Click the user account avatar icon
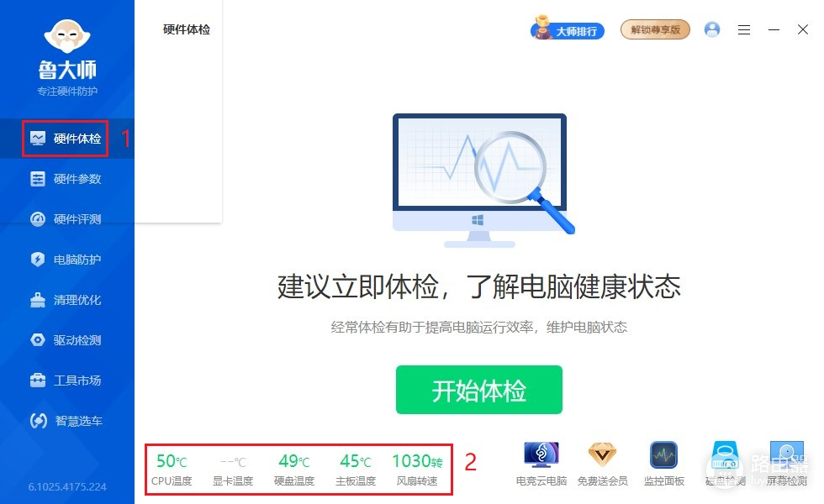 tap(712, 29)
